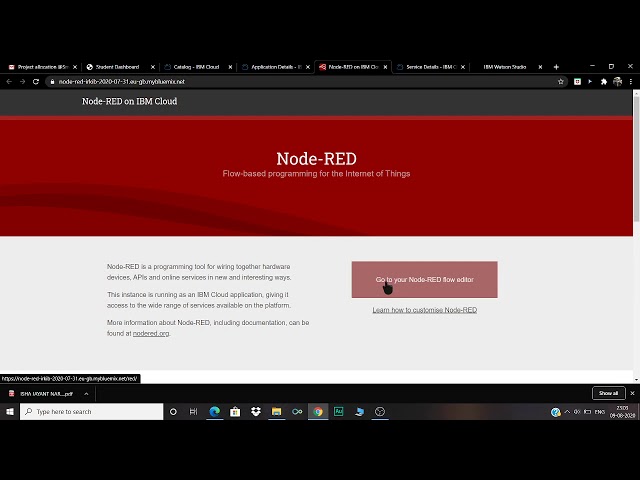Bookmark this page with the star

pyautogui.click(x=561, y=82)
